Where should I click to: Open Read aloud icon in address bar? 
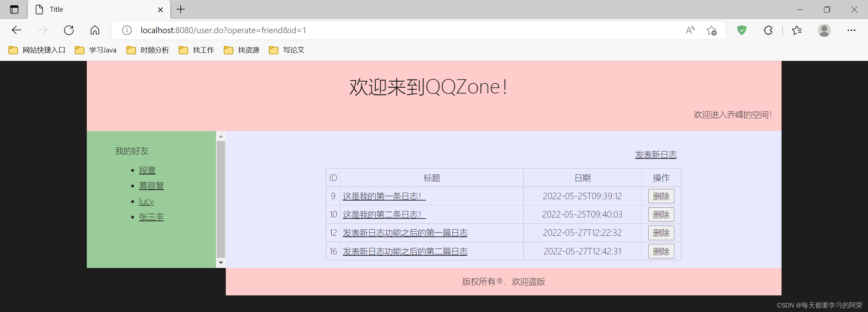690,30
